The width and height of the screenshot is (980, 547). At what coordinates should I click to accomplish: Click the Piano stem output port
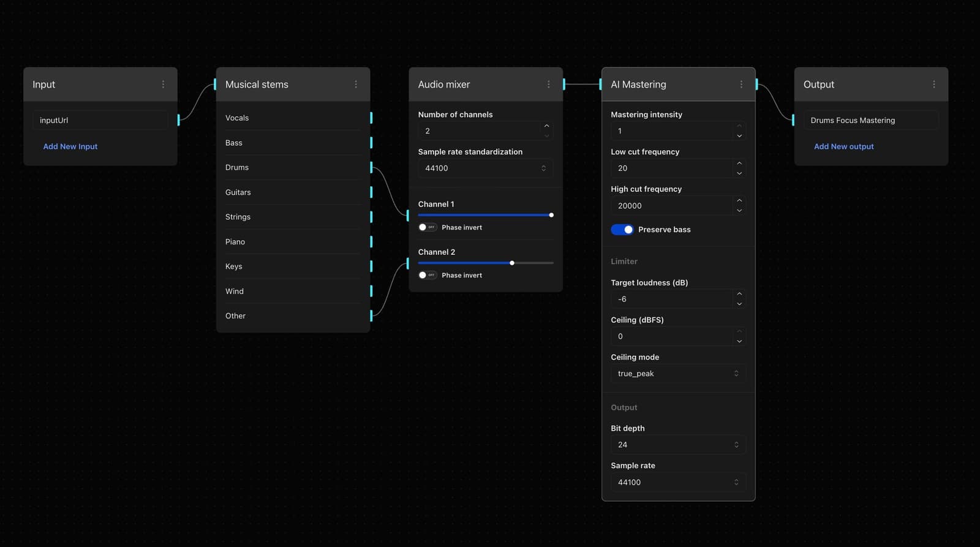point(371,242)
